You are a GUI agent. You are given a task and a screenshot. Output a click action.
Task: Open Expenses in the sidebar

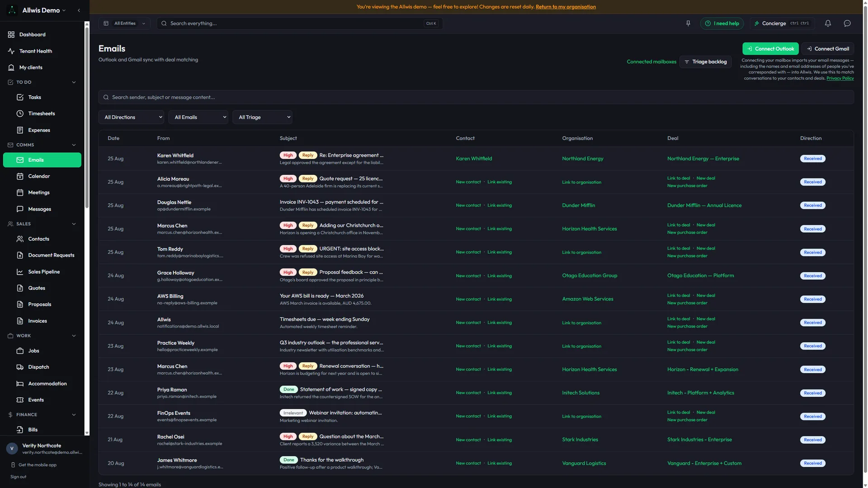pyautogui.click(x=42, y=130)
